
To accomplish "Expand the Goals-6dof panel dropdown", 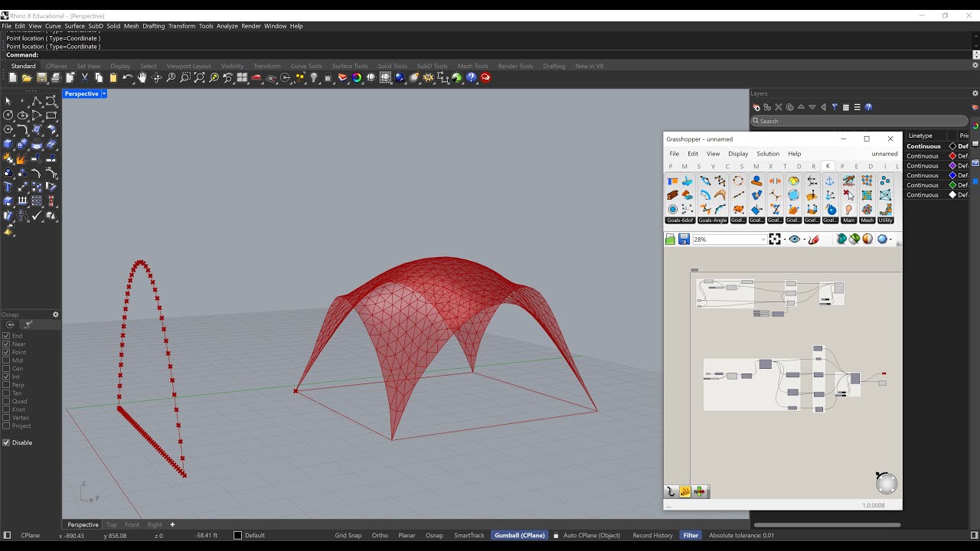I will coord(681,220).
